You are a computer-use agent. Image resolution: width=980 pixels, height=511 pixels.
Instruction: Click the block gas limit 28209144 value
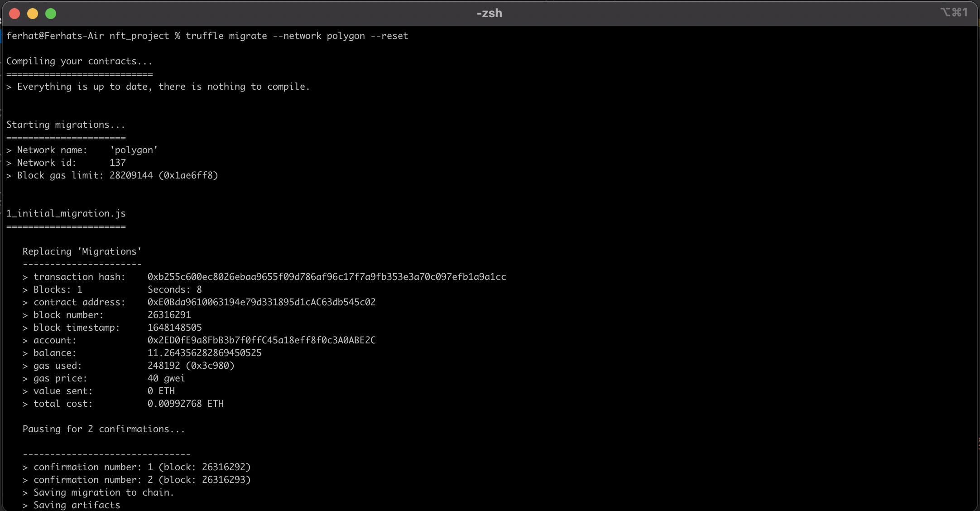tap(131, 175)
